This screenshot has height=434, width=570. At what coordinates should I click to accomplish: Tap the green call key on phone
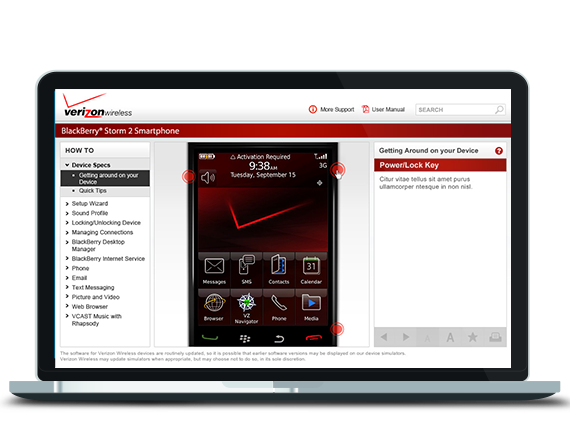coord(210,338)
